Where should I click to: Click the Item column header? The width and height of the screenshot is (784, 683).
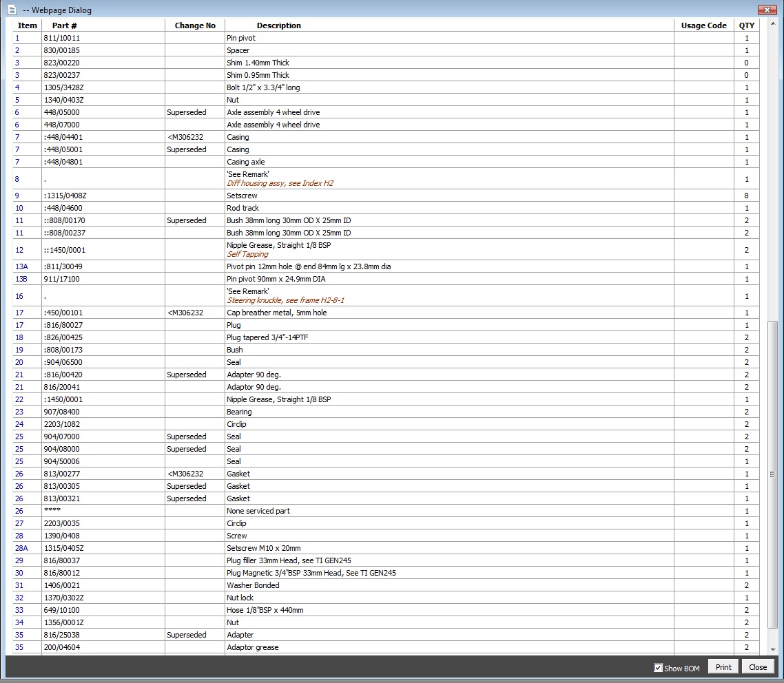pyautogui.click(x=28, y=25)
